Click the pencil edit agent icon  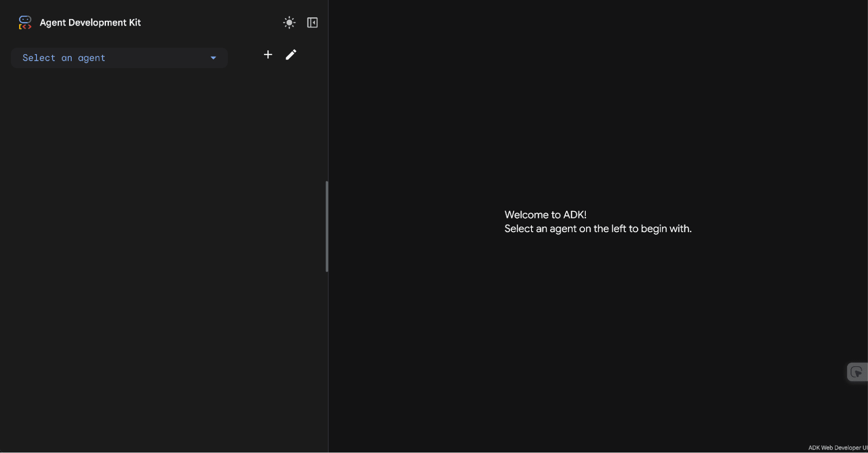(x=291, y=55)
